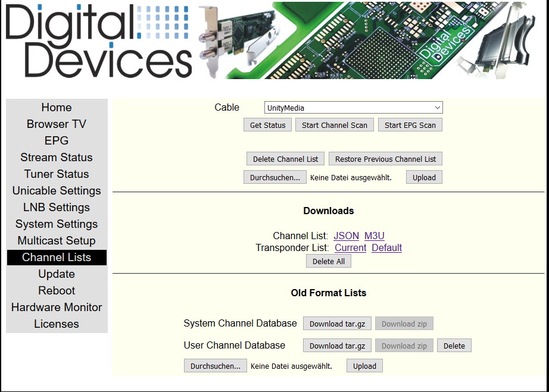The height and width of the screenshot is (392, 549).
Task: Click the Downloads heading text
Action: (x=329, y=211)
